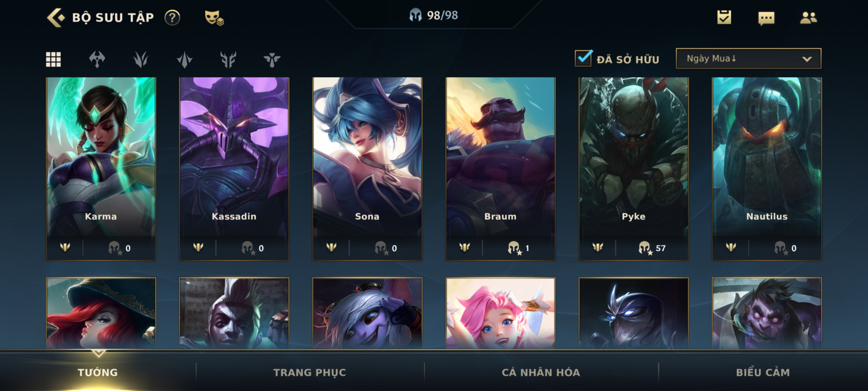This screenshot has width=868, height=391.
Task: Select the Tướng tab
Action: 98,373
